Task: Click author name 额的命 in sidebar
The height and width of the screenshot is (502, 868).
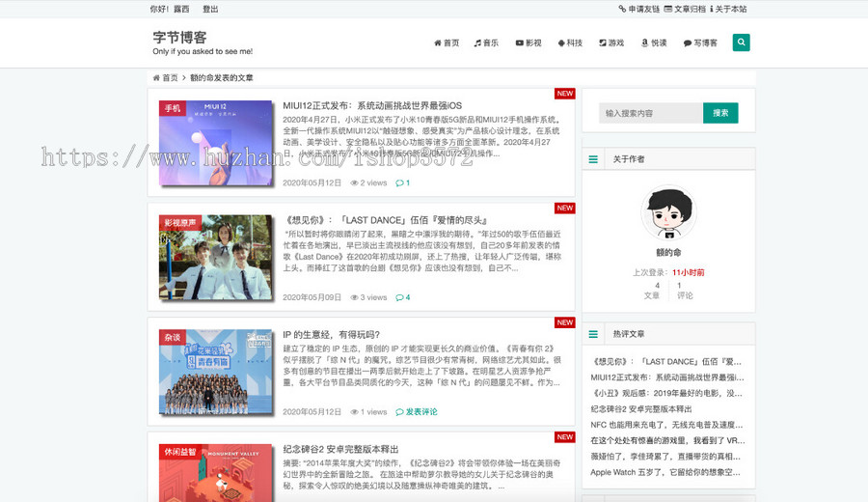Action: click(x=668, y=253)
